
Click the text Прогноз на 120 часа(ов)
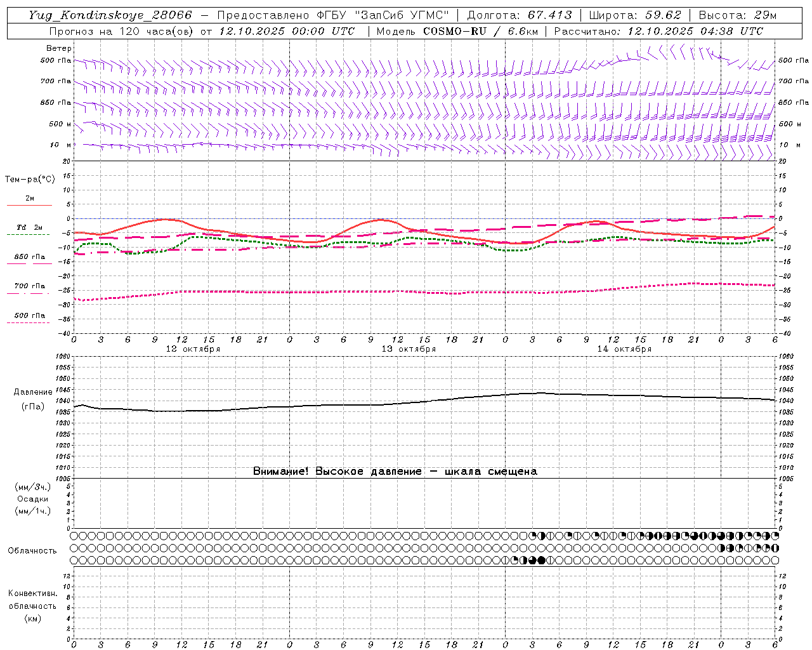[122, 30]
